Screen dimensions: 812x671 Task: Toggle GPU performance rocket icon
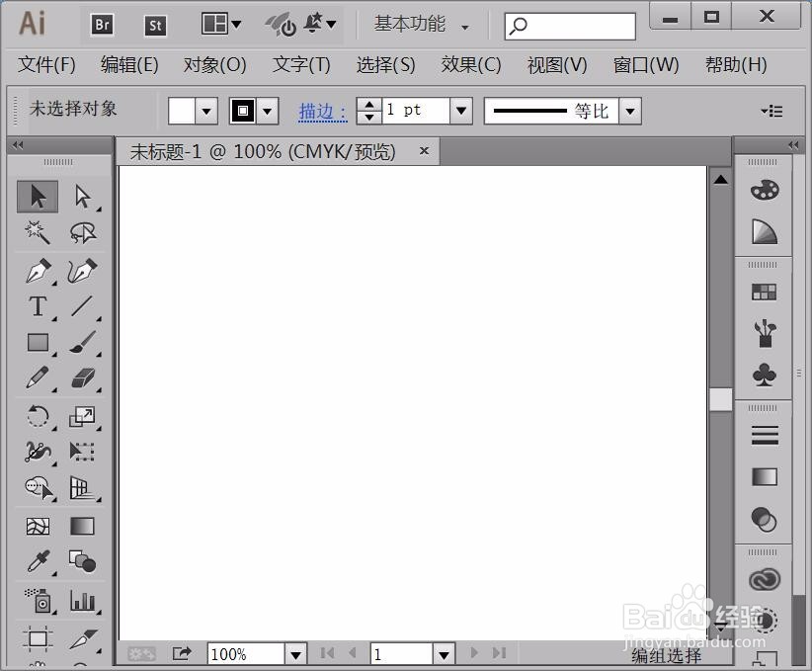click(281, 25)
